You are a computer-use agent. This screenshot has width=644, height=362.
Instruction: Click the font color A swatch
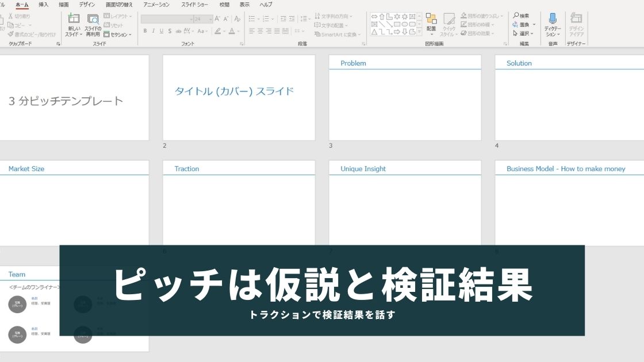[x=232, y=31]
